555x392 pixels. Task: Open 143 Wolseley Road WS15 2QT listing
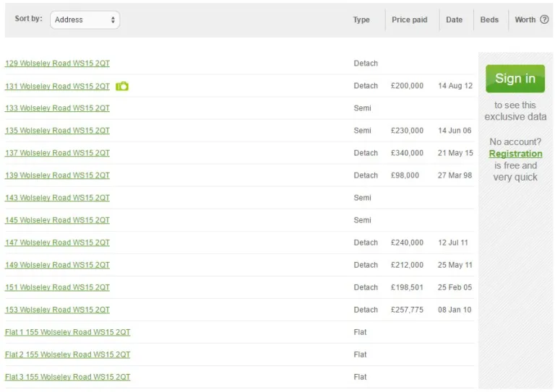(x=57, y=198)
